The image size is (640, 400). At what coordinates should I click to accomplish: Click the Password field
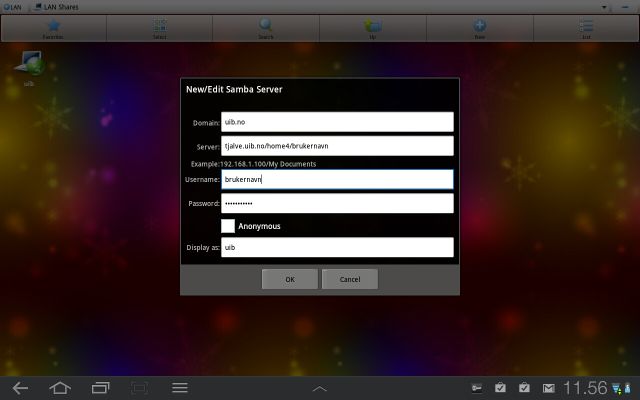337,203
